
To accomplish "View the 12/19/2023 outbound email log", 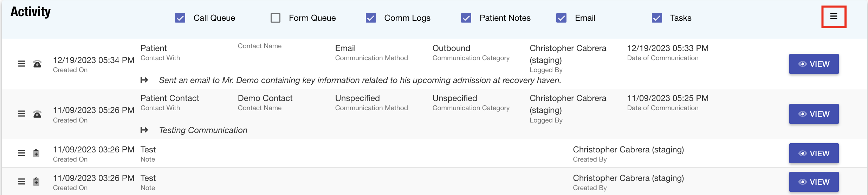I will [x=814, y=64].
